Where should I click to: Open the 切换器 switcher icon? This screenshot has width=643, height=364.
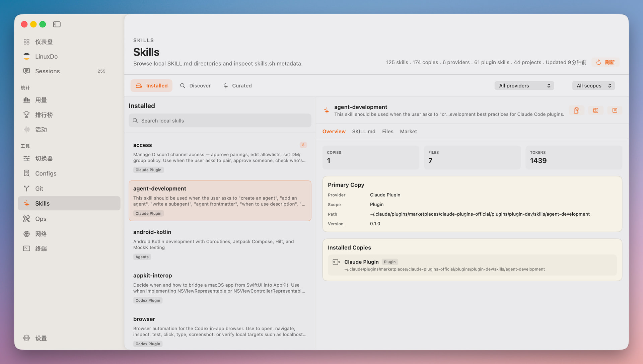pos(26,158)
